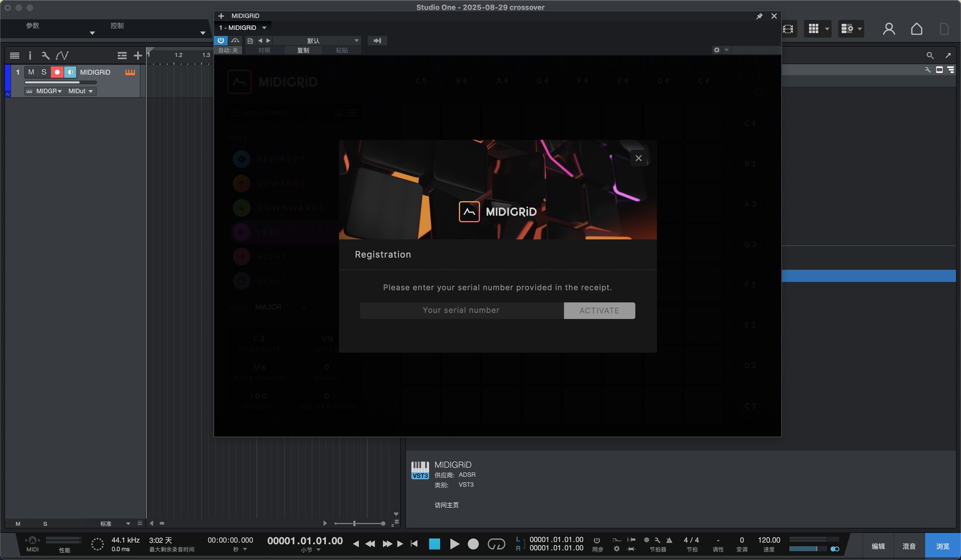This screenshot has height=560, width=961.
Task: Open the track wrench options icon
Action: coord(46,56)
